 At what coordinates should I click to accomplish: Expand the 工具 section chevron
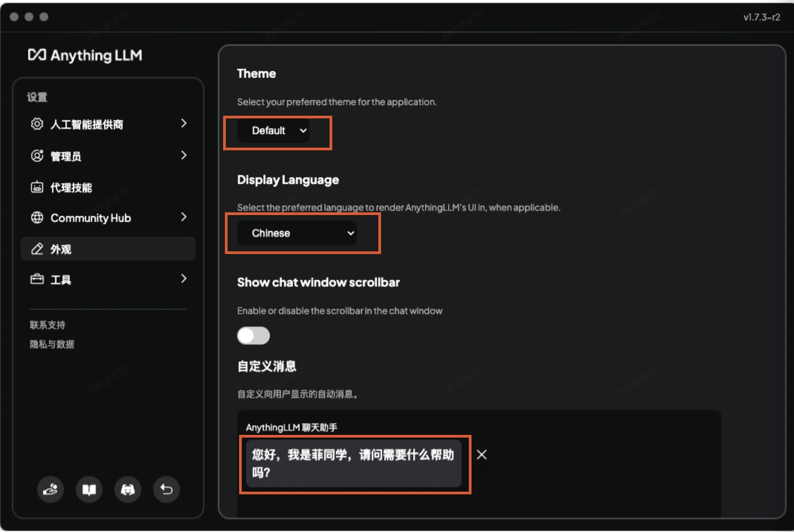(x=184, y=279)
